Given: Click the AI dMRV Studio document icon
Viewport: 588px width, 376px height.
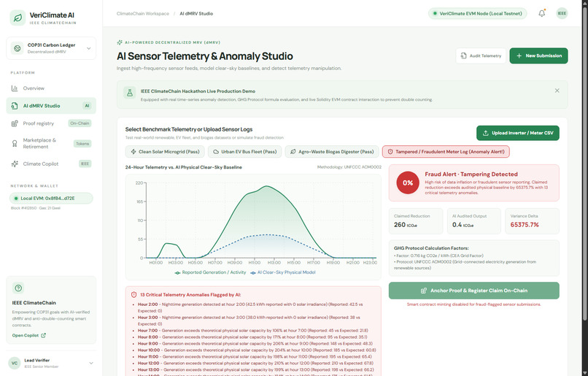Looking at the screenshot, I should tap(15, 106).
